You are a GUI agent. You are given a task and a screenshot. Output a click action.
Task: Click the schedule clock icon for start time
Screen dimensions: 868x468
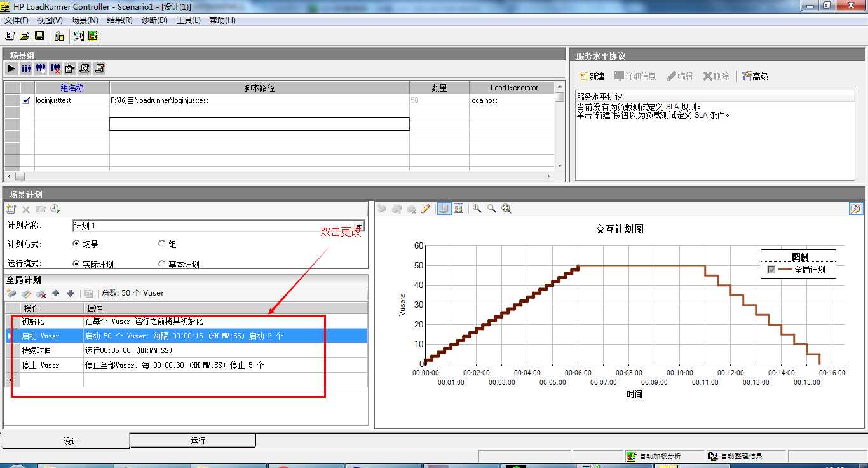tap(55, 209)
